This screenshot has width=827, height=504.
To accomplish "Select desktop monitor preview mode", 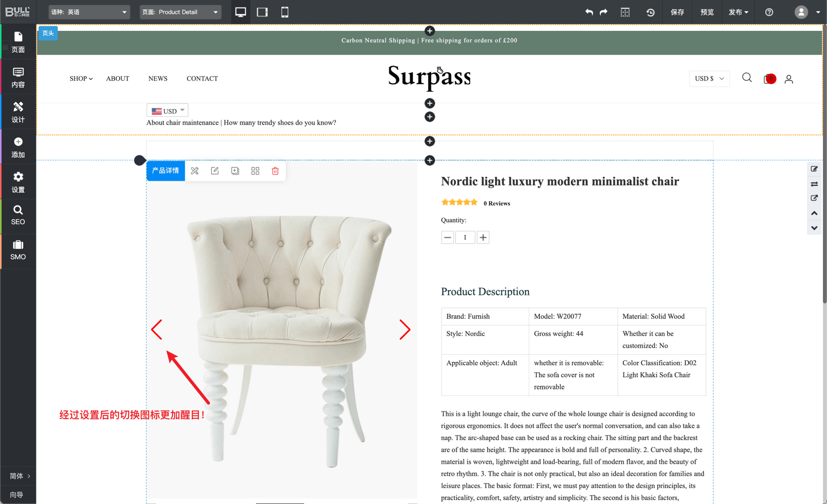I will (240, 12).
